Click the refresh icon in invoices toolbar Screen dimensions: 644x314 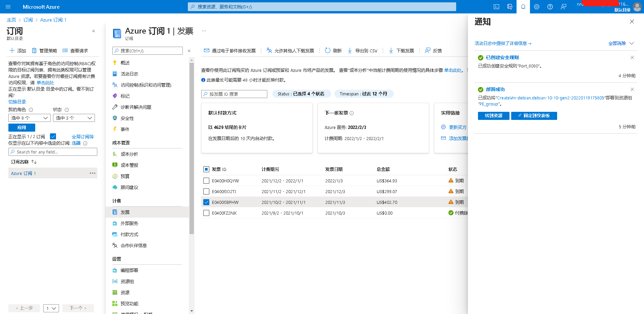point(328,50)
